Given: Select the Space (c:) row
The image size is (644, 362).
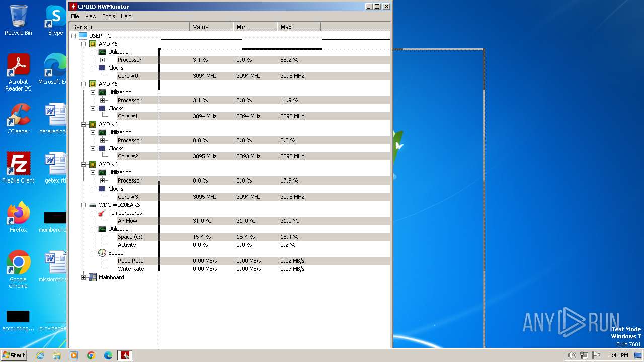Looking at the screenshot, I should point(254,237).
